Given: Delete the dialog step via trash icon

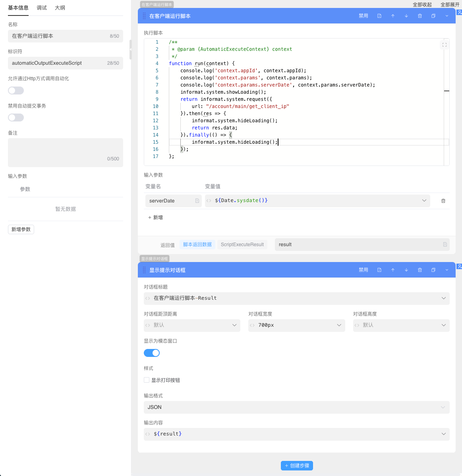Looking at the screenshot, I should 420,270.
